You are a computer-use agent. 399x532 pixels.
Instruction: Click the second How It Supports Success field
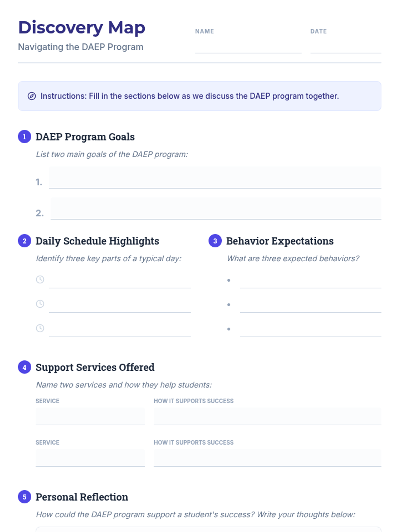pyautogui.click(x=267, y=458)
